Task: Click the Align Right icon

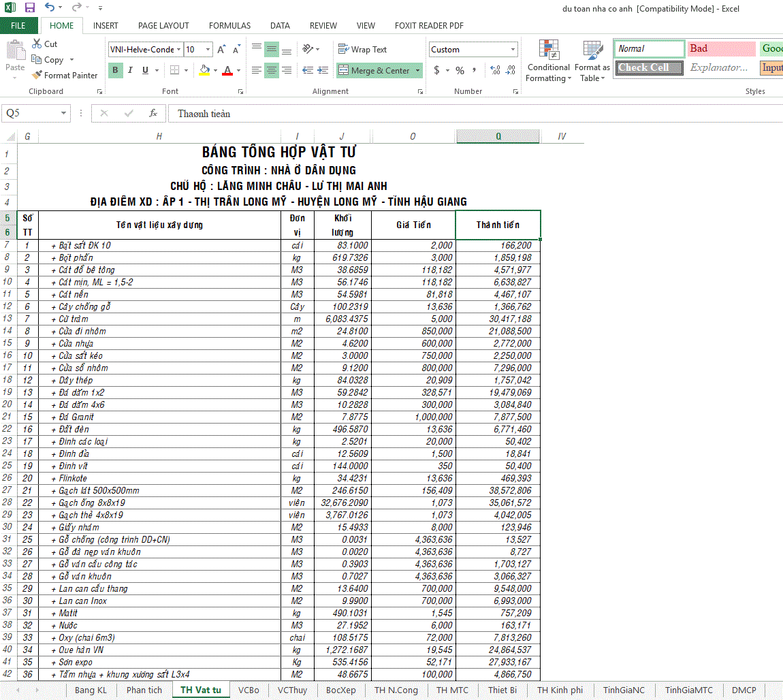Action: 287,70
